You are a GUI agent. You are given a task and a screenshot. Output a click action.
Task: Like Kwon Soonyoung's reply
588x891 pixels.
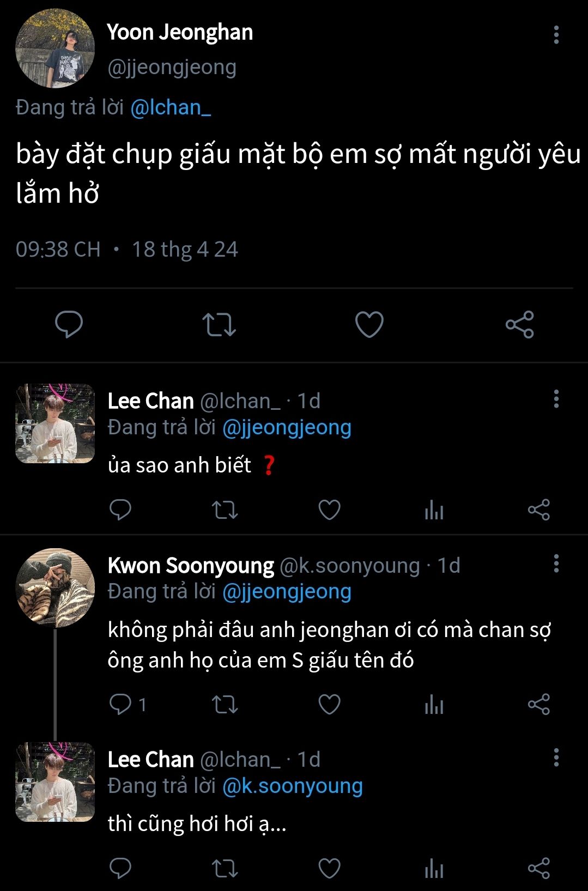(x=329, y=705)
